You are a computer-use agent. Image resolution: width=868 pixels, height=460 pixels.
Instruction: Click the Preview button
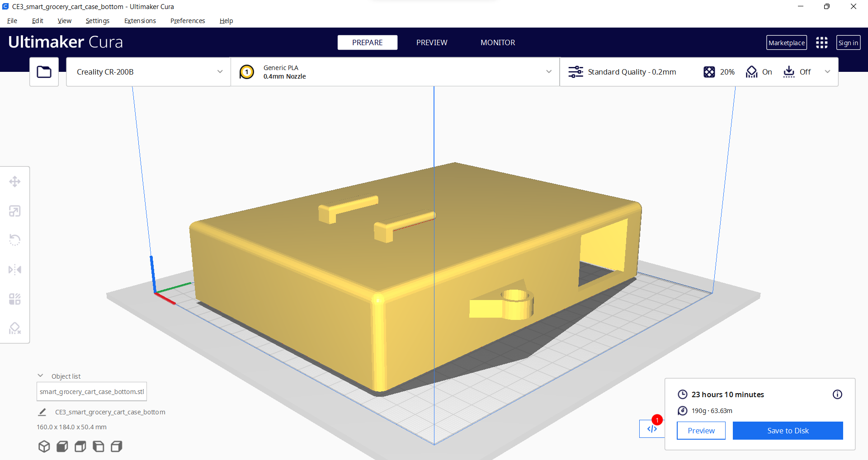(701, 431)
